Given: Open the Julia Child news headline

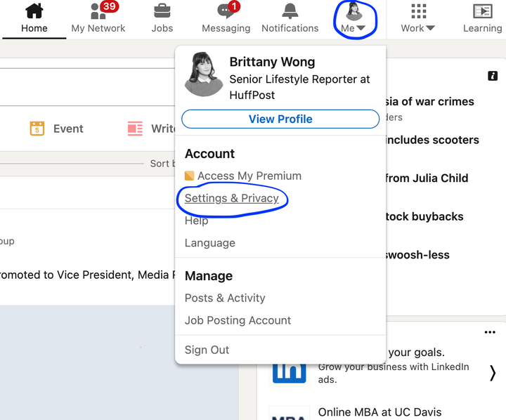Looking at the screenshot, I should tap(427, 178).
